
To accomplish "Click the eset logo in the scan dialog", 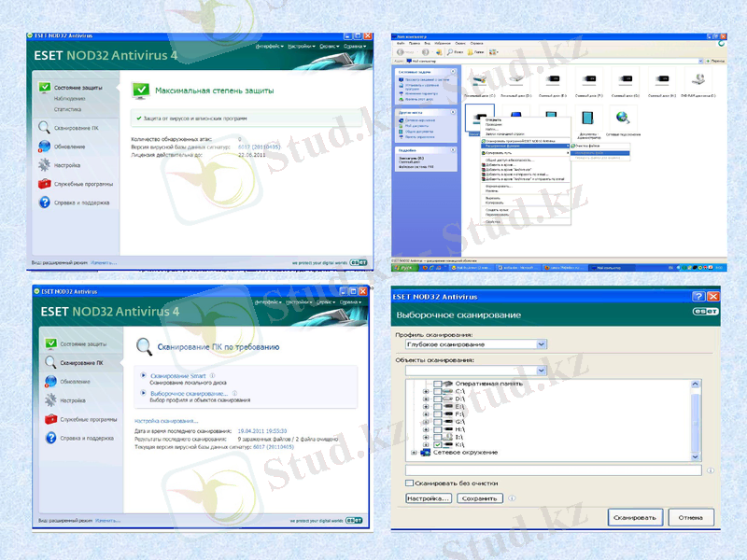I will click(x=704, y=311).
